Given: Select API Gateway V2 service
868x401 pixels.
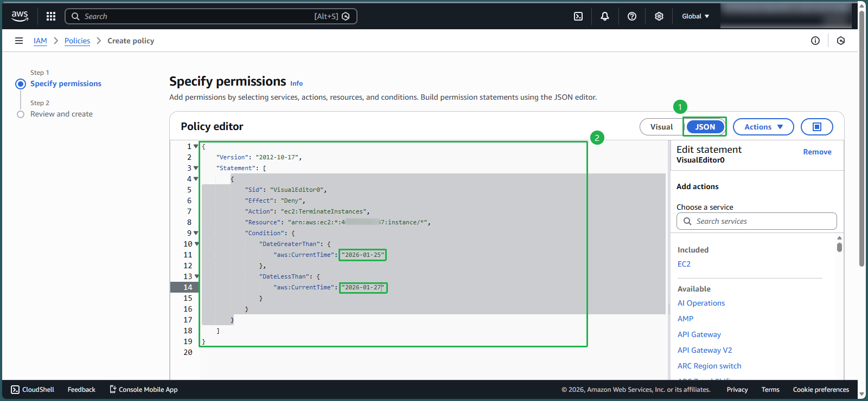Looking at the screenshot, I should [x=705, y=350].
